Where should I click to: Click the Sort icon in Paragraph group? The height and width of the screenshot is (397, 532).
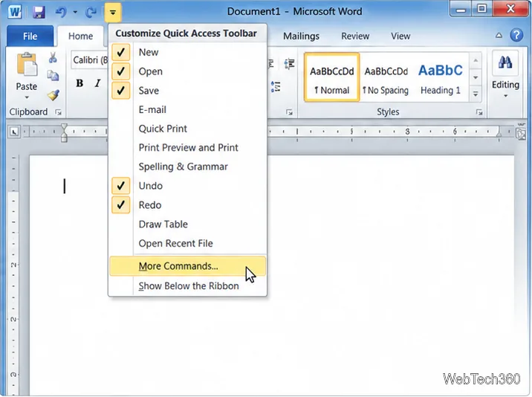[x=289, y=64]
